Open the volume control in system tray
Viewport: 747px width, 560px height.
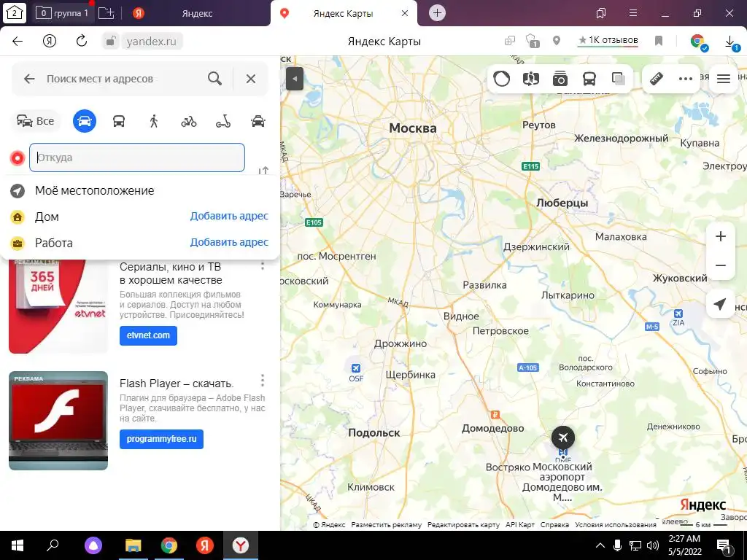point(653,545)
